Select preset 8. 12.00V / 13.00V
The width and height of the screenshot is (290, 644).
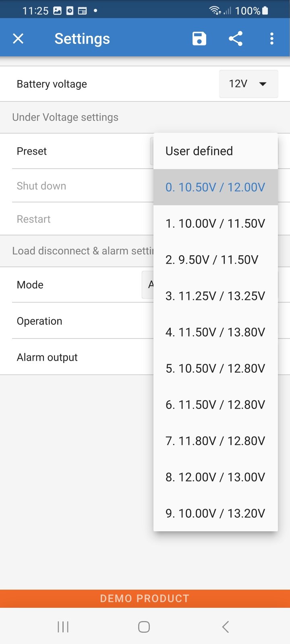[215, 477]
